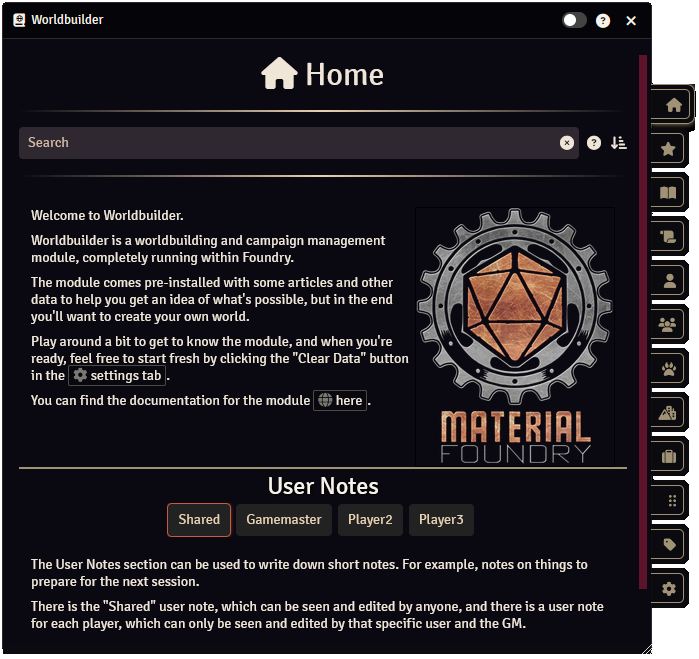Follow the settings tab link

(117, 375)
